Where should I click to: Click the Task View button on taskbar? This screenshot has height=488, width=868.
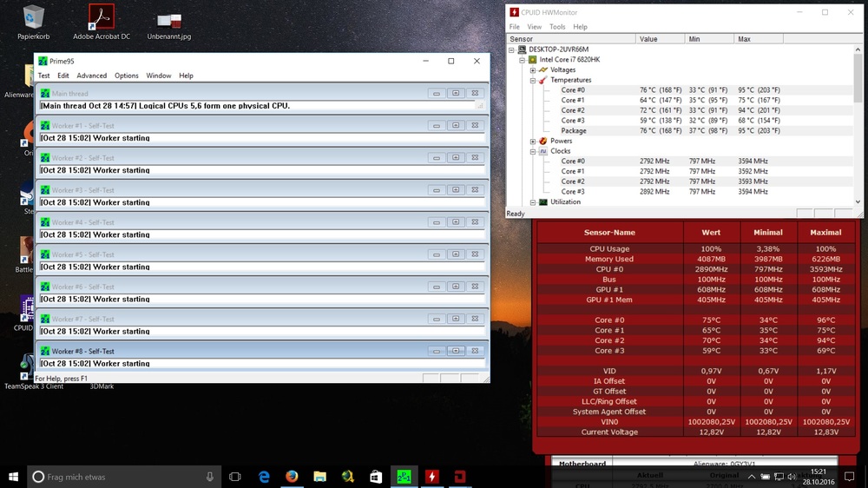point(235,477)
